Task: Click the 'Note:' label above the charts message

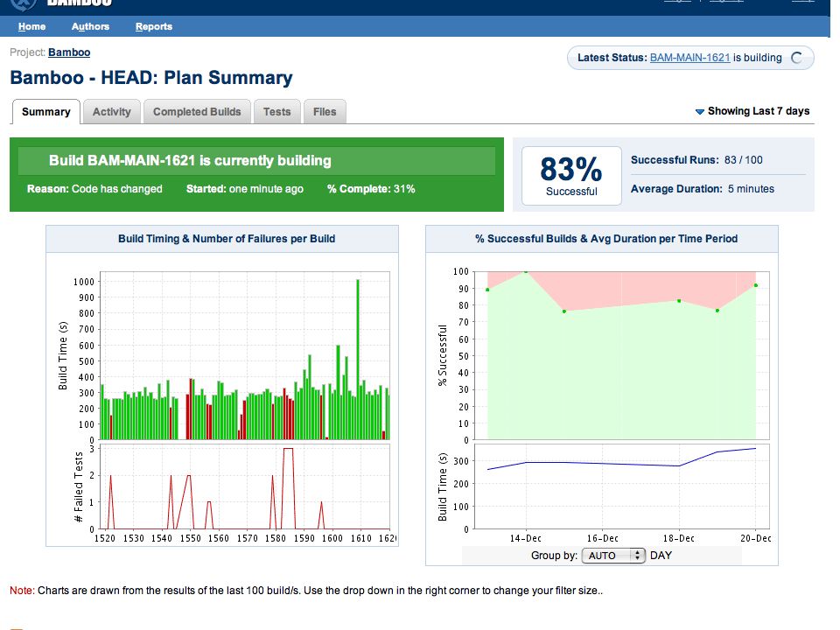Action: pos(23,591)
